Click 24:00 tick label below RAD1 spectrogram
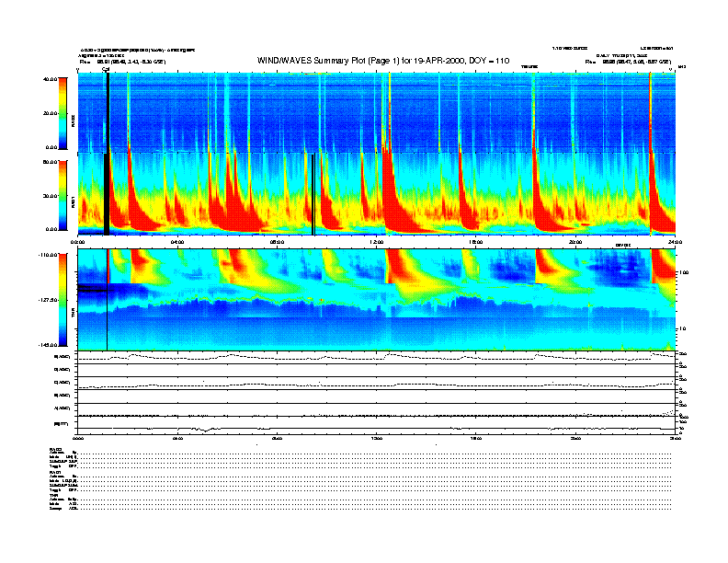 pos(675,242)
